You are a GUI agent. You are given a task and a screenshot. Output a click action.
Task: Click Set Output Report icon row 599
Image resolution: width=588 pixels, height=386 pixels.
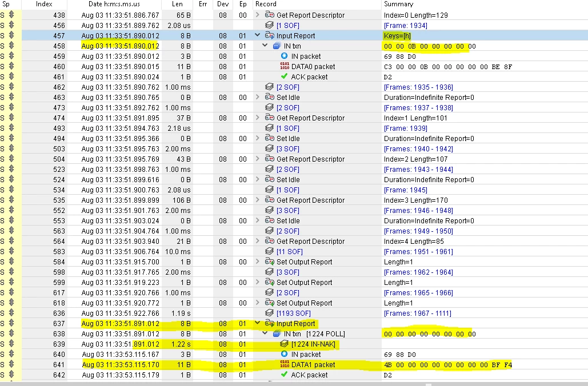coord(270,282)
